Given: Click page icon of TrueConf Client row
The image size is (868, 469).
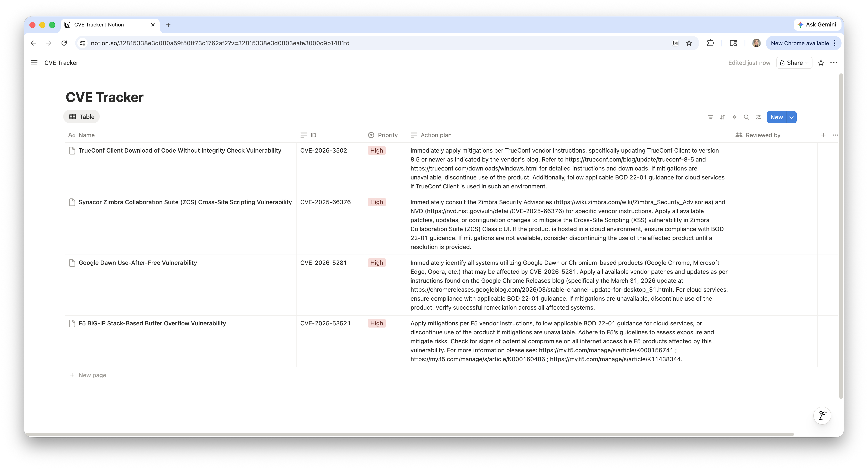Looking at the screenshot, I should pyautogui.click(x=72, y=150).
